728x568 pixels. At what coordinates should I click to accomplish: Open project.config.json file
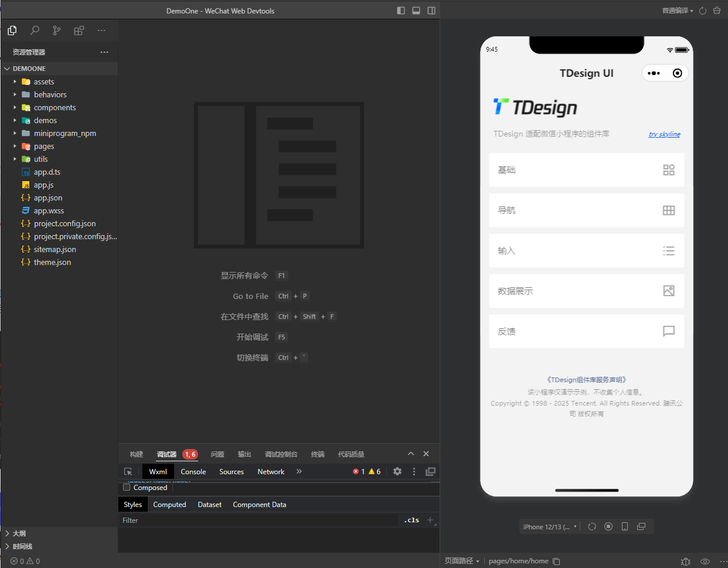(59, 223)
